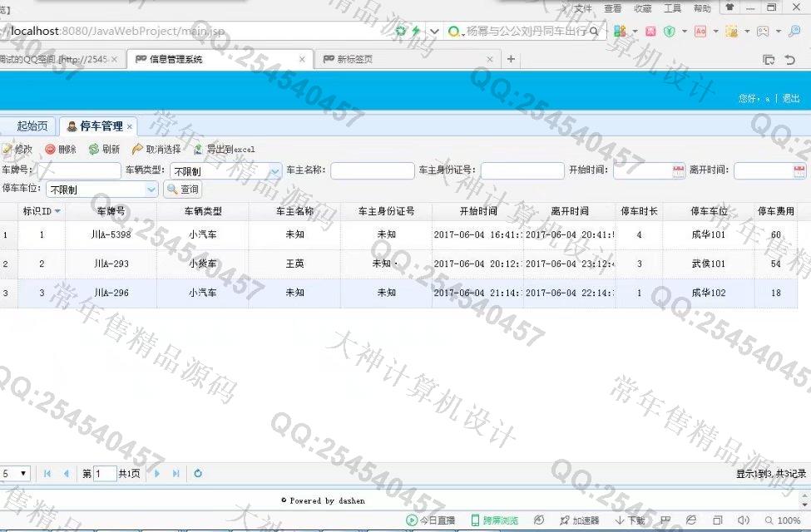Image resolution: width=811 pixels, height=532 pixels.
Task: Click the owner name 王英 cell
Action: [x=294, y=264]
